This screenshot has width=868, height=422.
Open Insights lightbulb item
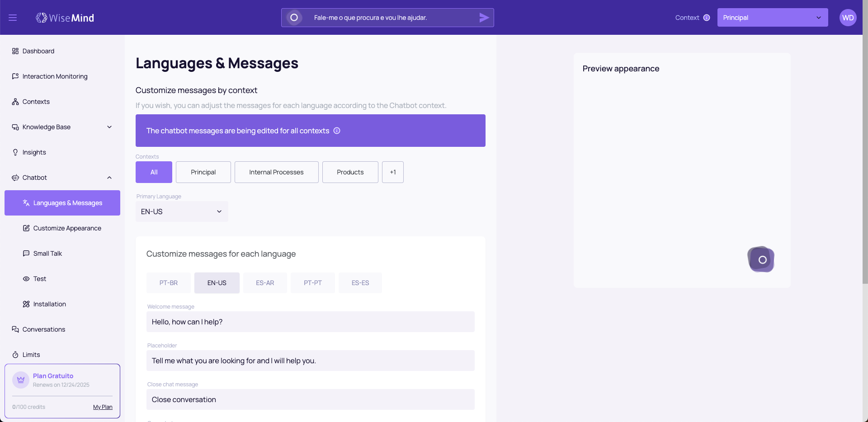34,152
